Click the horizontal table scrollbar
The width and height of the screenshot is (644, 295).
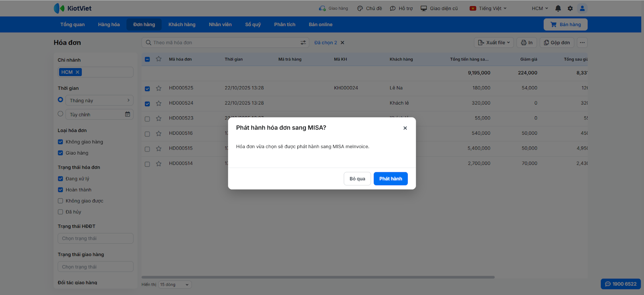318,277
